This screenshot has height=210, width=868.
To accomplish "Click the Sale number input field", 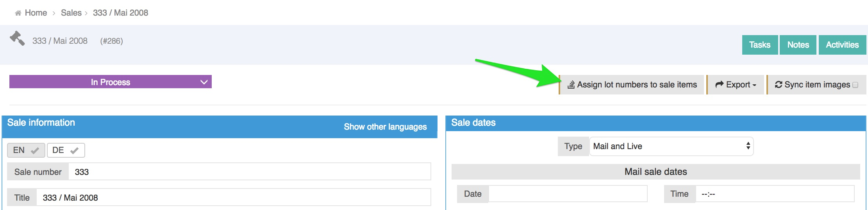I will 249,172.
